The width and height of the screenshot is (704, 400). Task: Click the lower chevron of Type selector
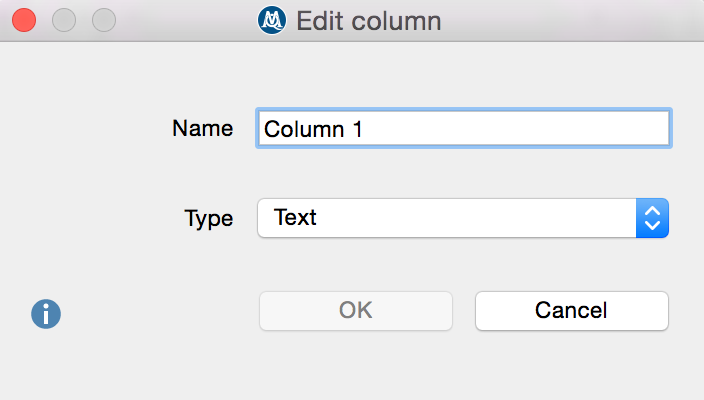[x=651, y=225]
